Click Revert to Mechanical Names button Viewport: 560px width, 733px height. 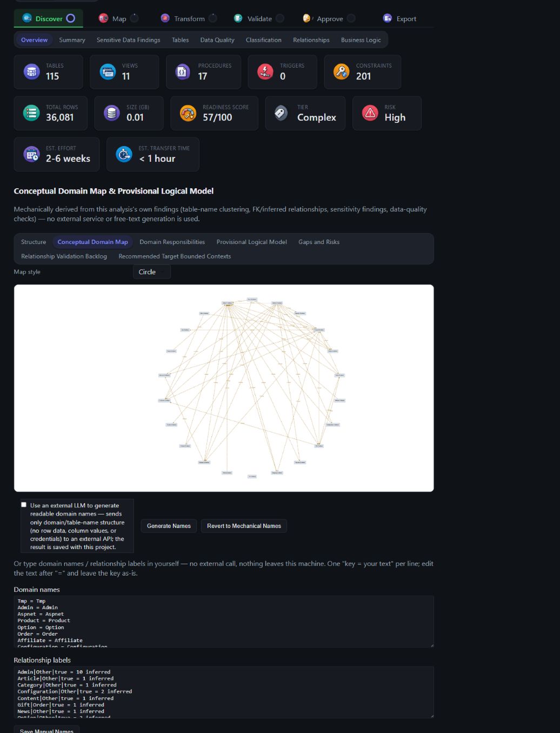[x=244, y=526]
